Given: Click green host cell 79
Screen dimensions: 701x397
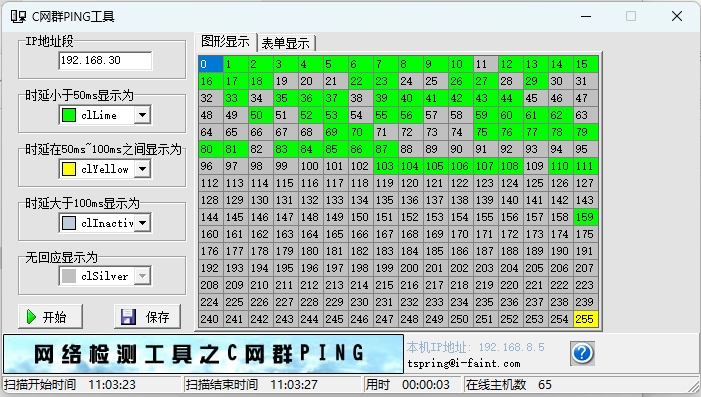Looking at the screenshot, I should coord(586,132).
